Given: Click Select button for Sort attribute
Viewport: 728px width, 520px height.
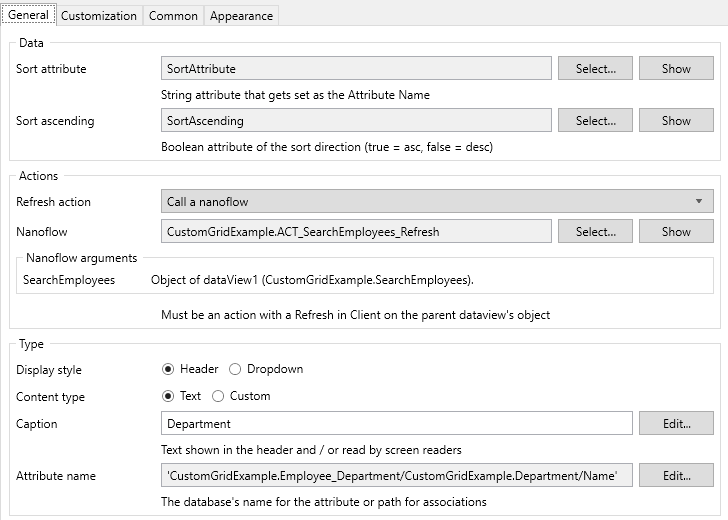Looking at the screenshot, I should 595,69.
